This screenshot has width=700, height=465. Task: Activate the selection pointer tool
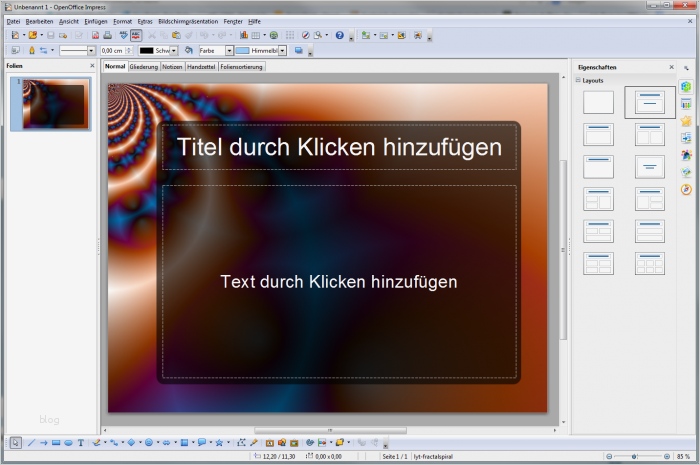tap(16, 443)
